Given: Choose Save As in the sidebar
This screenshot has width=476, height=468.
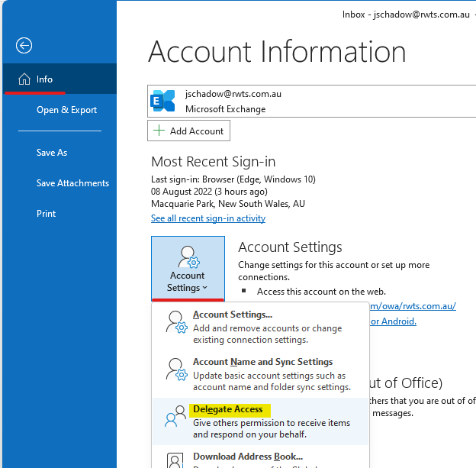Looking at the screenshot, I should pyautogui.click(x=52, y=153).
